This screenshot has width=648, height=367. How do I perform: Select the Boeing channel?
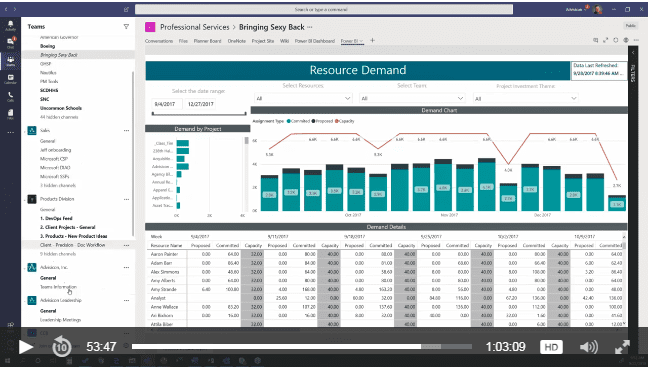pyautogui.click(x=48, y=46)
